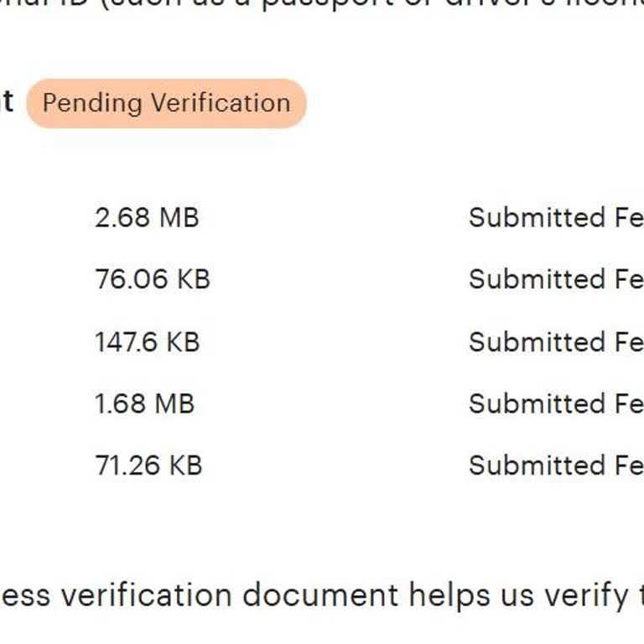Select the 71.26 KB file size entry
Image resolution: width=644 pixels, height=644 pixels.
point(148,465)
